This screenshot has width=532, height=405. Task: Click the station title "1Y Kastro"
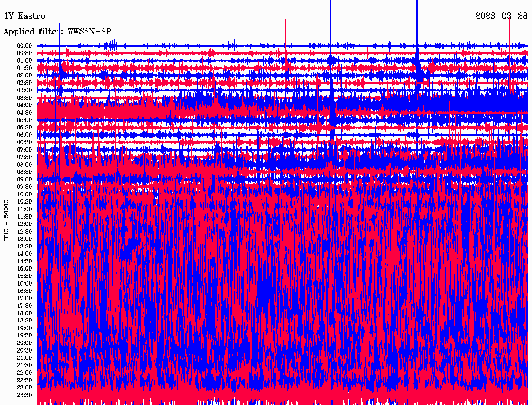[x=24, y=16]
